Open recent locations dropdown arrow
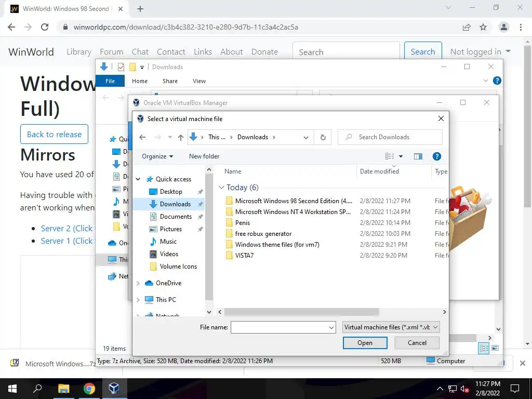Image resolution: width=532 pixels, height=399 pixels. (170, 137)
